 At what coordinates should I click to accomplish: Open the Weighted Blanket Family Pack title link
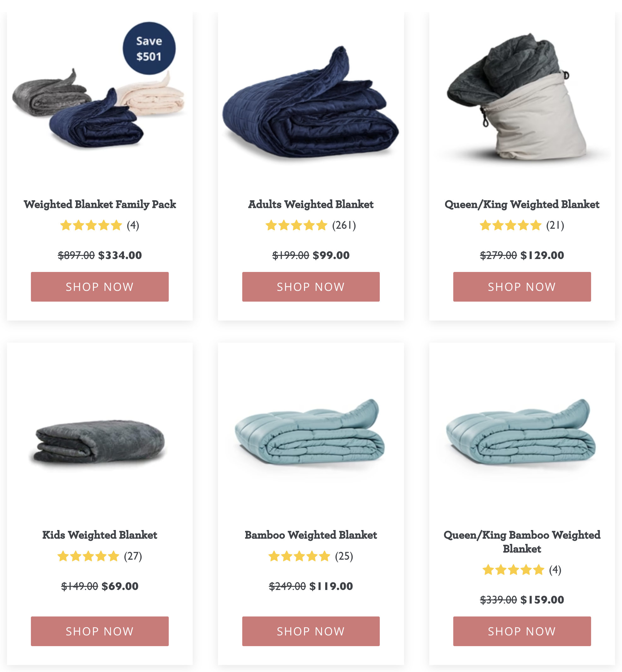pyautogui.click(x=100, y=204)
